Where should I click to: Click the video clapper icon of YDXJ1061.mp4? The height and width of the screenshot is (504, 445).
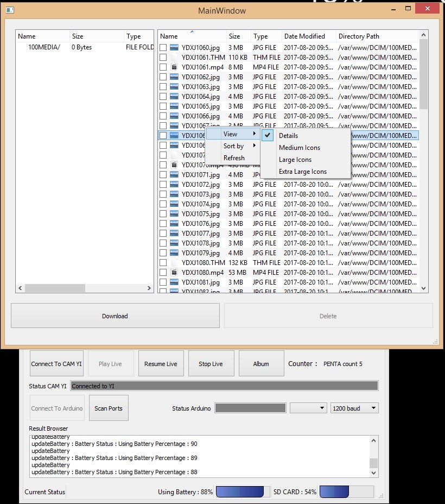[x=174, y=67]
